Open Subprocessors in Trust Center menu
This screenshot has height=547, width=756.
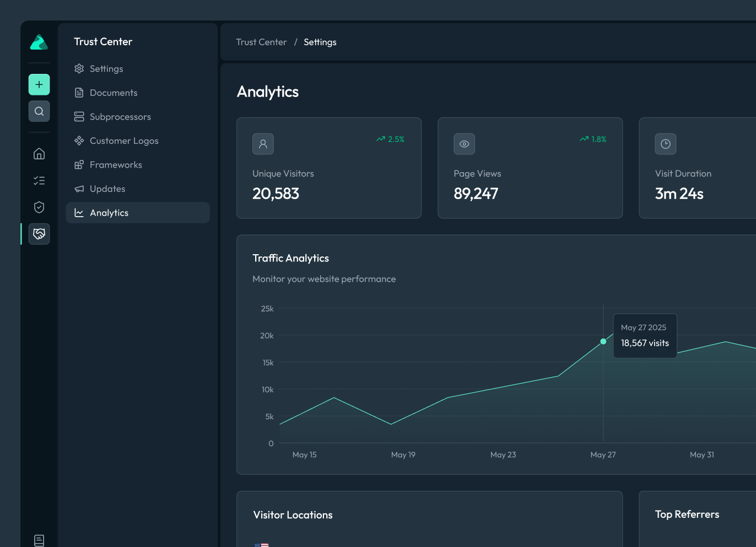[x=138, y=117]
